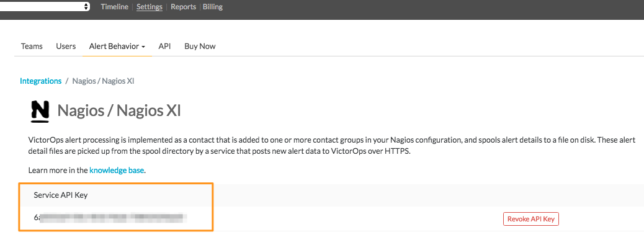
Task: Select the blurred API key value
Action: pos(110,218)
